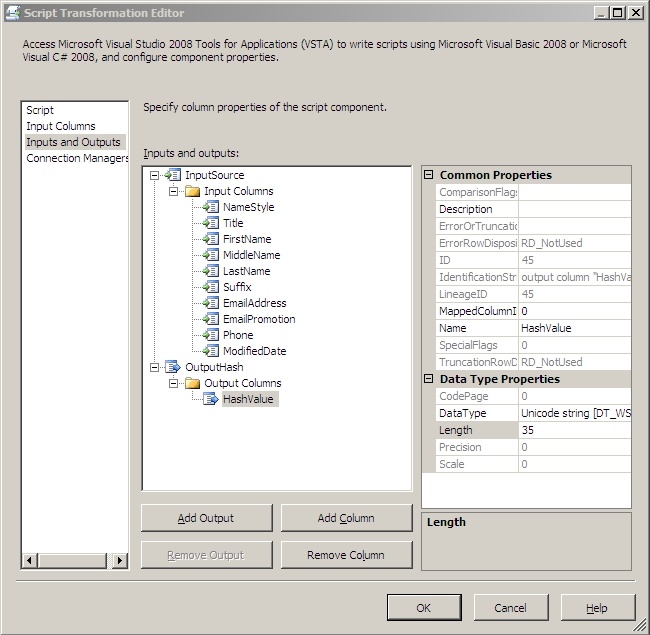The width and height of the screenshot is (650, 635).
Task: Click the InputSource input icon
Action: pos(173,175)
